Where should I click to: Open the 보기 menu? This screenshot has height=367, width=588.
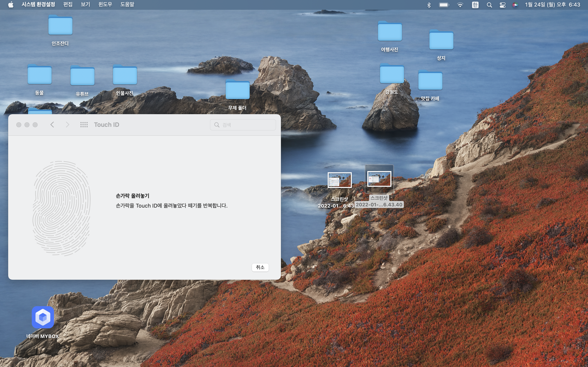pyautogui.click(x=85, y=5)
